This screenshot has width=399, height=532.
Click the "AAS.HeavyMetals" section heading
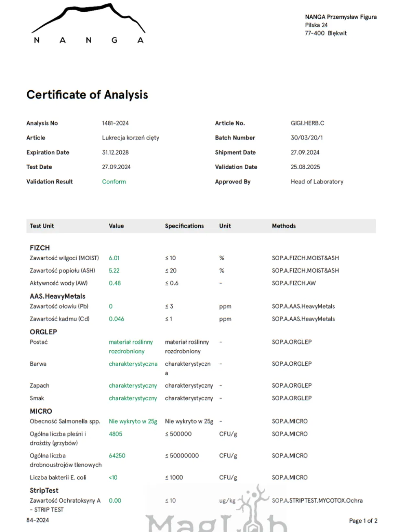[x=57, y=297]
